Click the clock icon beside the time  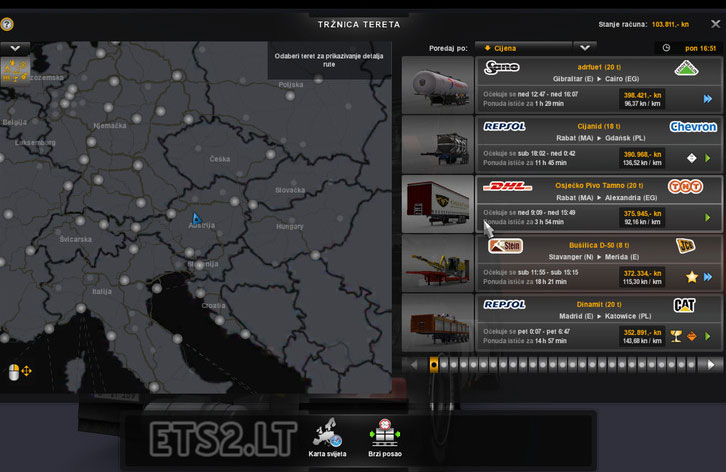[x=666, y=47]
